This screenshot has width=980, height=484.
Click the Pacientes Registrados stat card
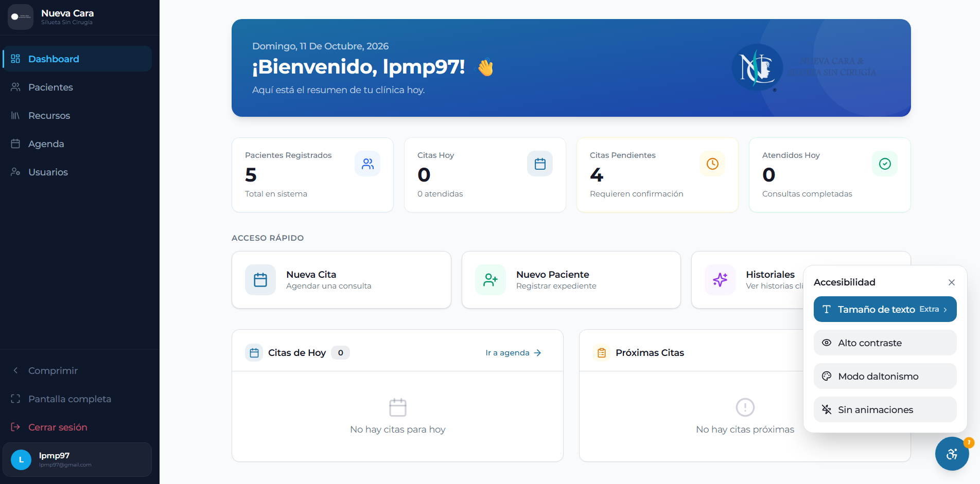pyautogui.click(x=313, y=175)
